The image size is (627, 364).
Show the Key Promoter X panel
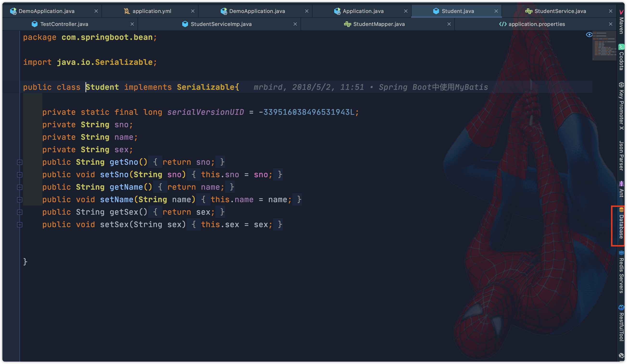[x=621, y=106]
